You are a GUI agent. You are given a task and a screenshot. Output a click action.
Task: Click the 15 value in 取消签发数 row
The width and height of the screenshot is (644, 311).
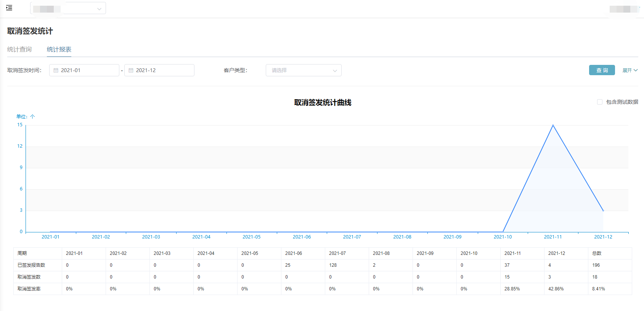pos(507,277)
